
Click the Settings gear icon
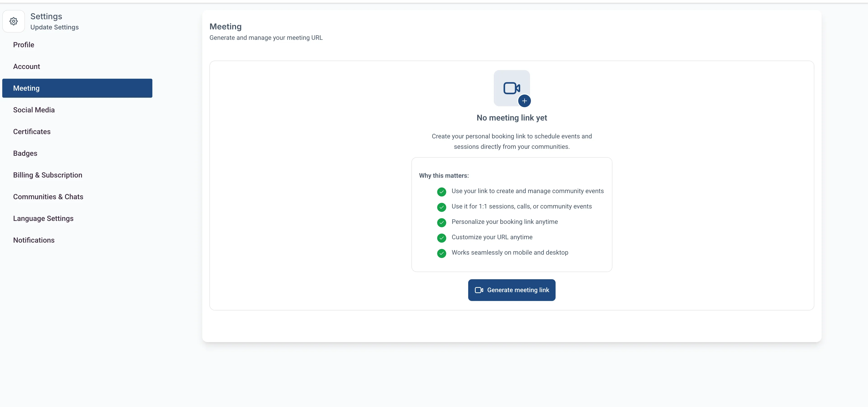[14, 21]
